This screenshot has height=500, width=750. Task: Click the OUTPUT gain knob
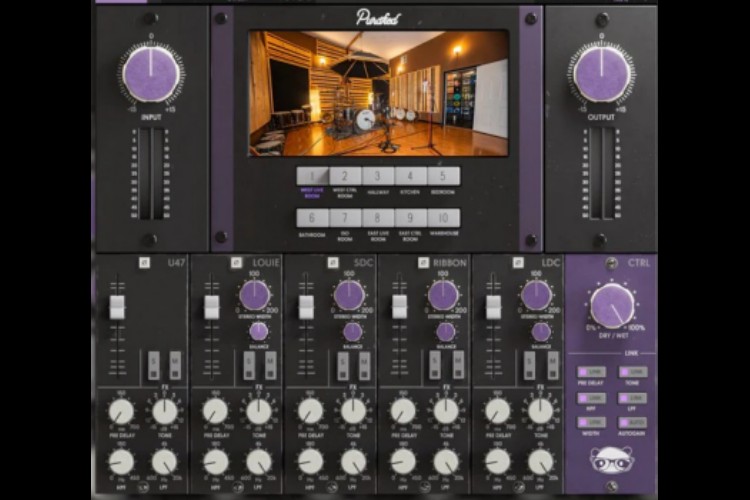pos(601,75)
